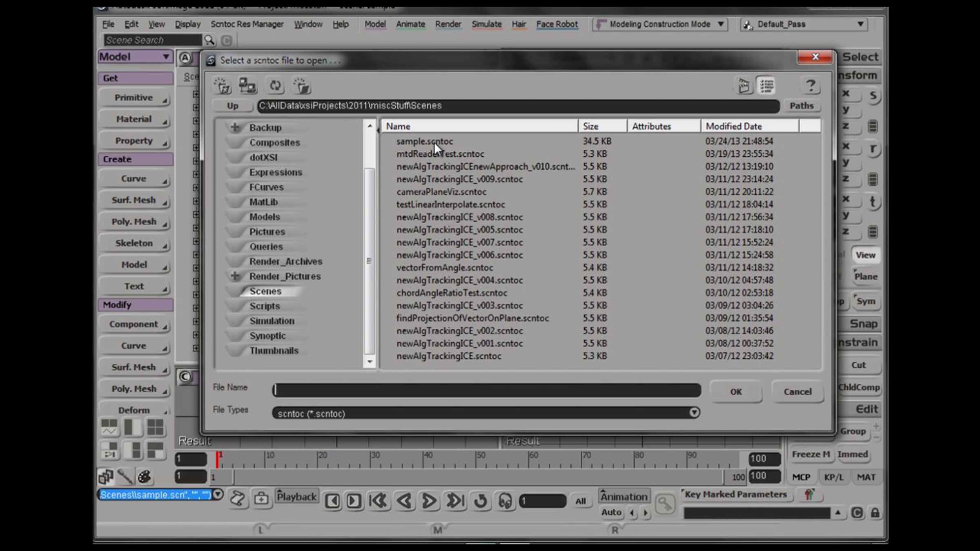Open the Animate menu

pos(410,24)
